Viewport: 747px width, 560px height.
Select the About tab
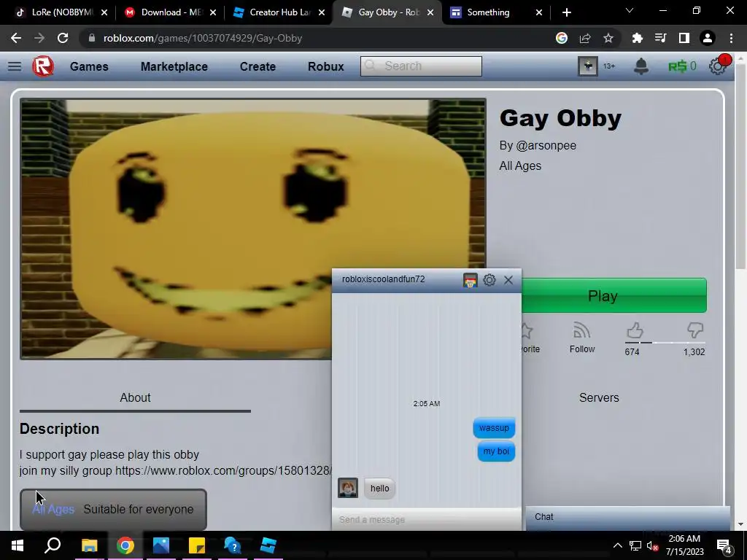click(135, 397)
